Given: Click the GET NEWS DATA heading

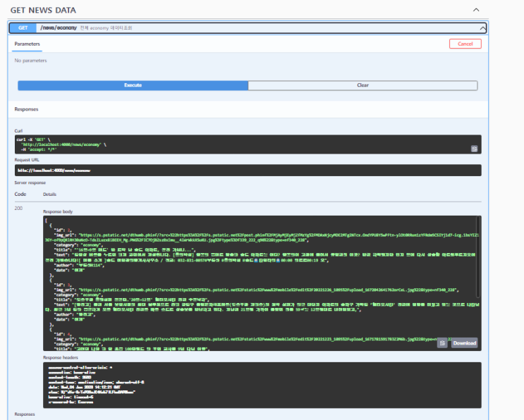Looking at the screenshot, I should tap(43, 10).
